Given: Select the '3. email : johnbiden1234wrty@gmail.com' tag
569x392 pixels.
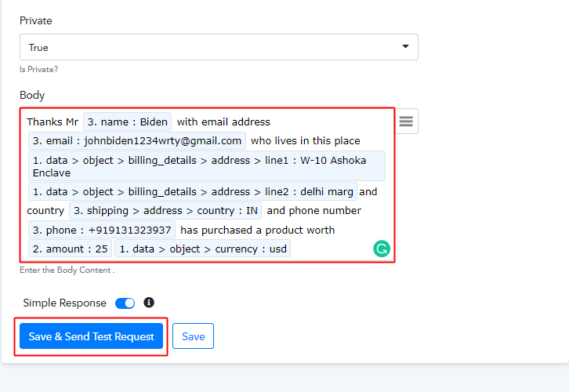Looking at the screenshot, I should click(x=137, y=140).
